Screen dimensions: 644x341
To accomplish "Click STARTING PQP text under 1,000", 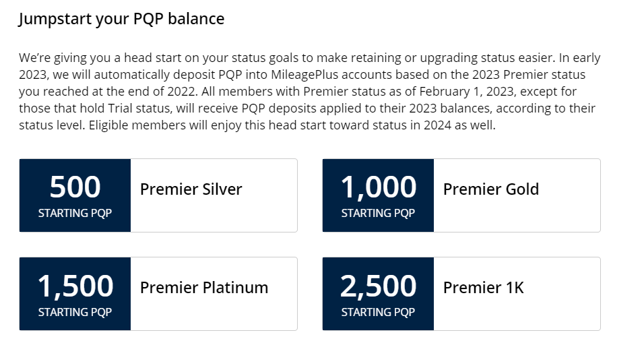I will click(x=379, y=213).
